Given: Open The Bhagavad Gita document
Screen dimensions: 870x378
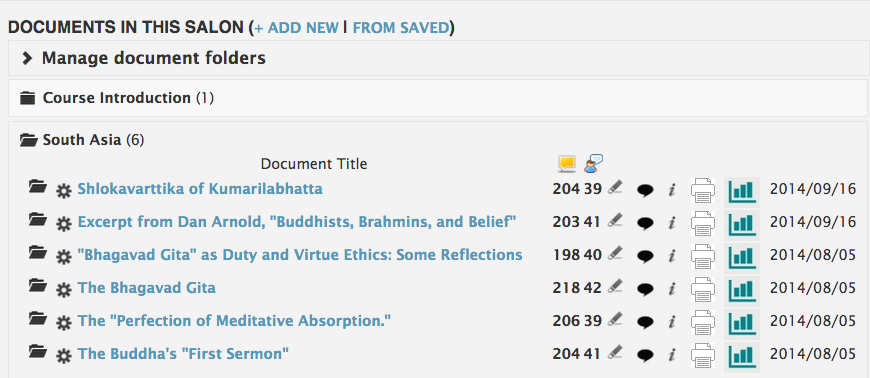Looking at the screenshot, I should coord(146,288).
